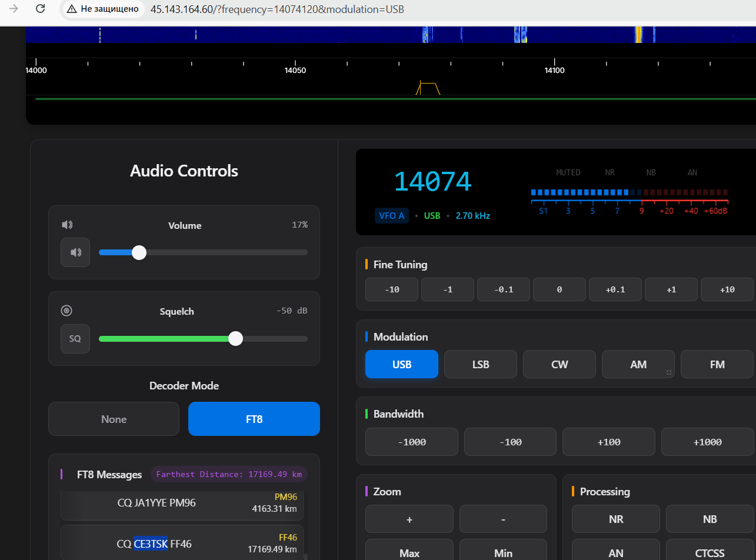This screenshot has width=756, height=560.
Task: Adjust the Volume slider handle
Action: point(139,252)
